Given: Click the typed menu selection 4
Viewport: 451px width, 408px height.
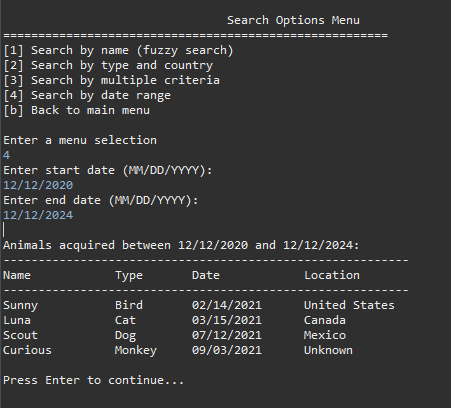Looking at the screenshot, I should pos(6,155).
